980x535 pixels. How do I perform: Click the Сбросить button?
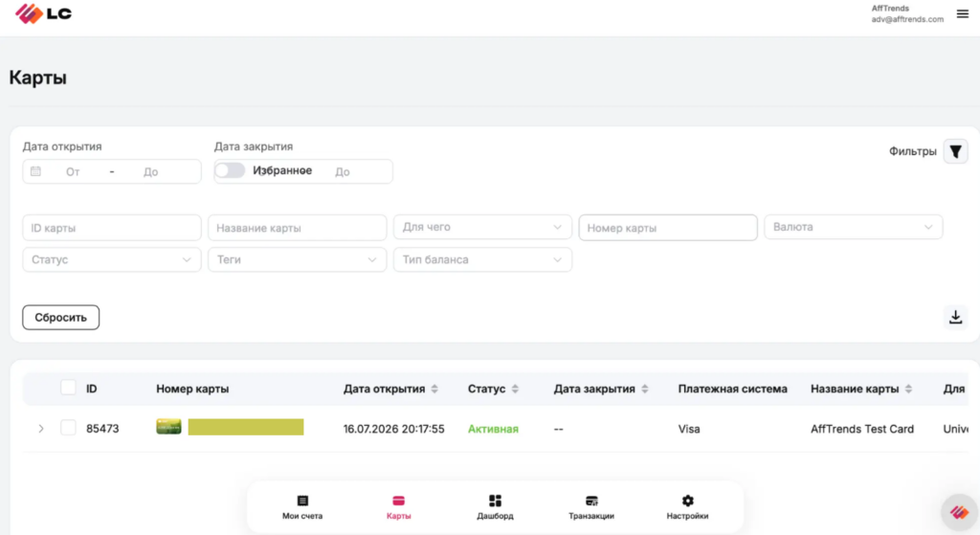(x=60, y=318)
